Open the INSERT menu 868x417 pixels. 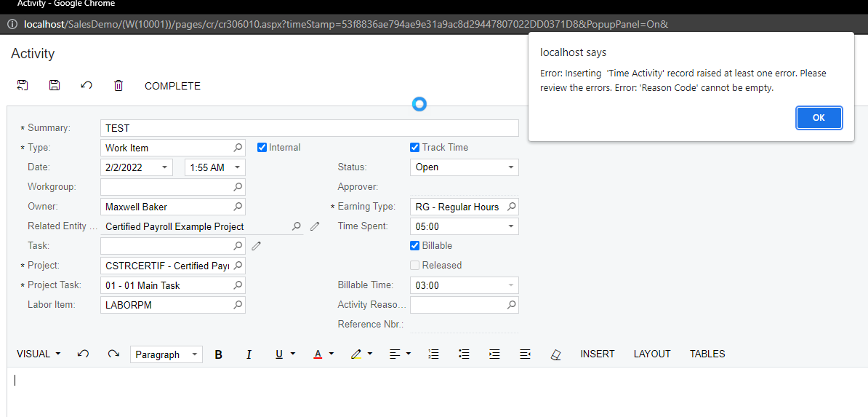tap(598, 354)
